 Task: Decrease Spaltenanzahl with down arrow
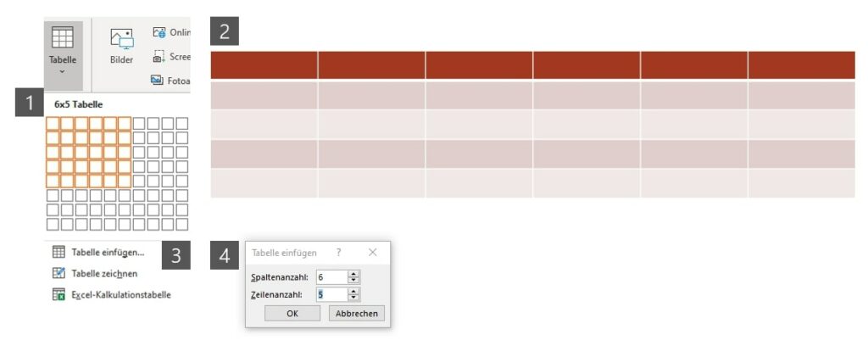pyautogui.click(x=353, y=280)
